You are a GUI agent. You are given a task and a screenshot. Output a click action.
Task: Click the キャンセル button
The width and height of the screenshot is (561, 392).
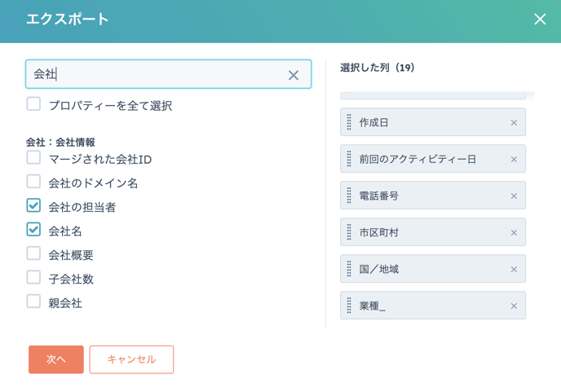[131, 359]
